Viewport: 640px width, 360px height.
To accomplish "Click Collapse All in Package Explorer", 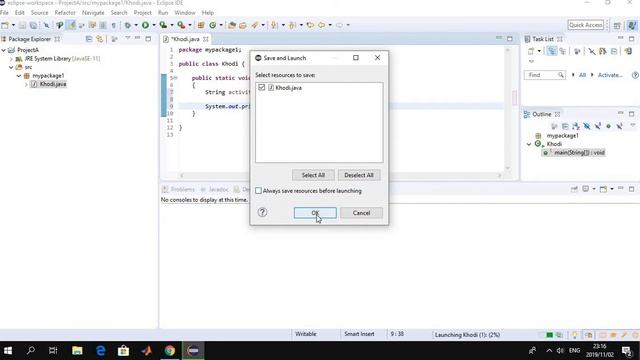I will (x=89, y=39).
